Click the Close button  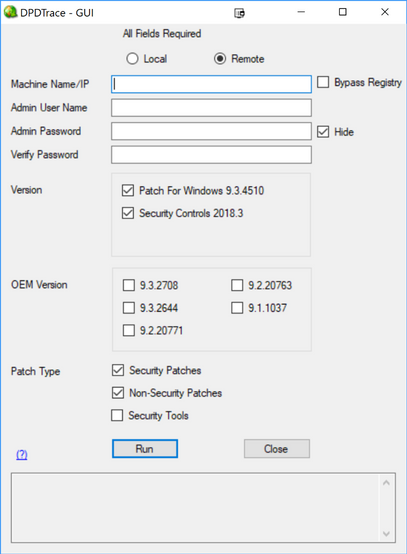(277, 449)
